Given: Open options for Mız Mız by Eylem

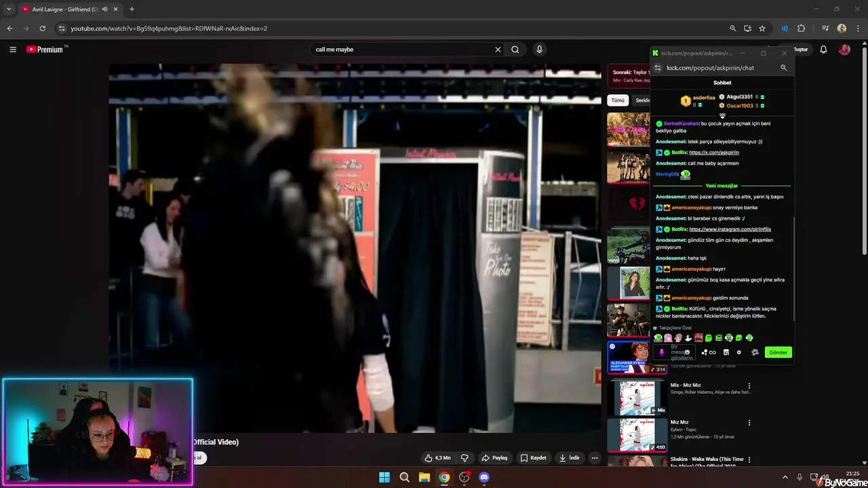Looking at the screenshot, I should 749,423.
